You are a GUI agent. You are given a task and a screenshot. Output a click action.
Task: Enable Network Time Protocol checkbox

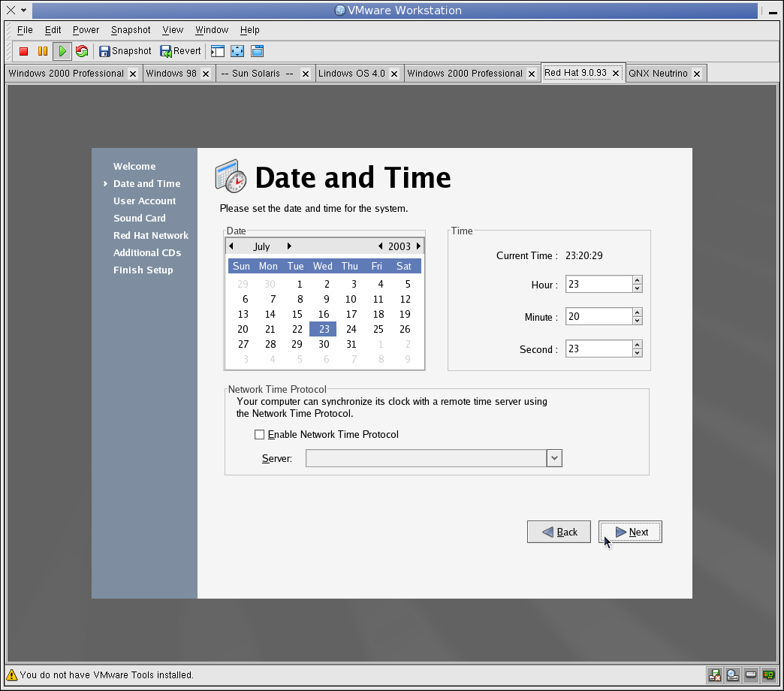tap(259, 434)
